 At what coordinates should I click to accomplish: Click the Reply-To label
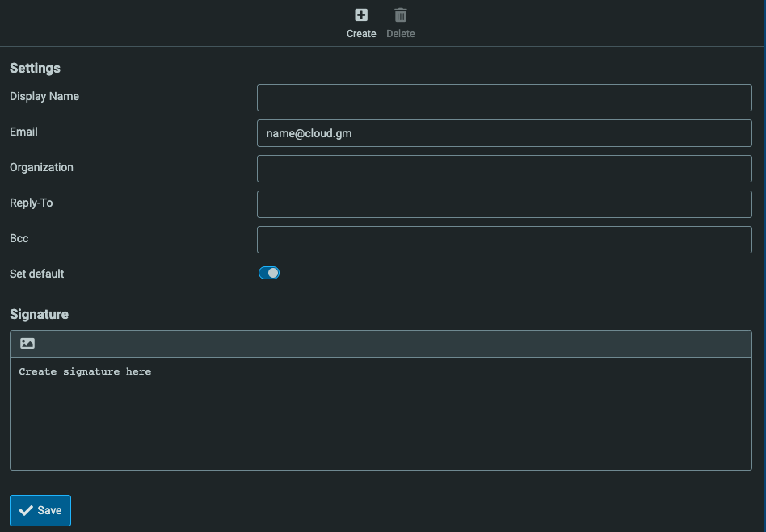click(x=32, y=203)
